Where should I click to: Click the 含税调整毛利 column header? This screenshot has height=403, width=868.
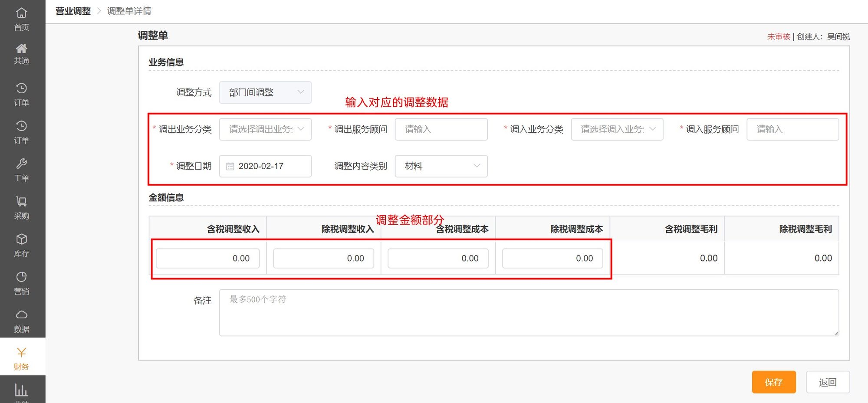click(x=691, y=229)
